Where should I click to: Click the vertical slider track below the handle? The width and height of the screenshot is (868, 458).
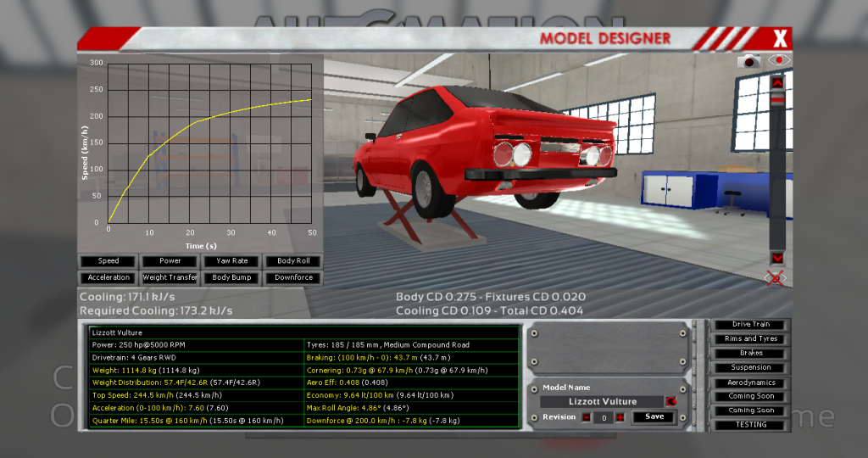pos(778,177)
